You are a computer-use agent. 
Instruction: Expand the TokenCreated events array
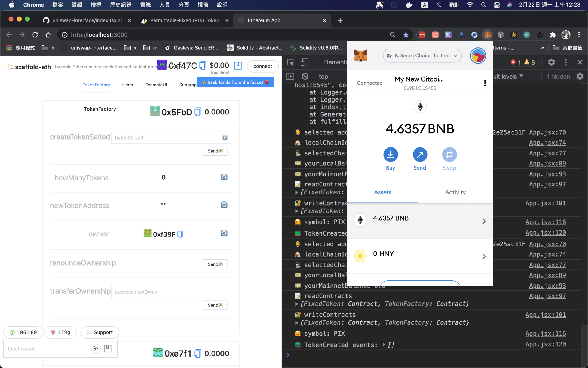pyautogui.click(x=384, y=345)
